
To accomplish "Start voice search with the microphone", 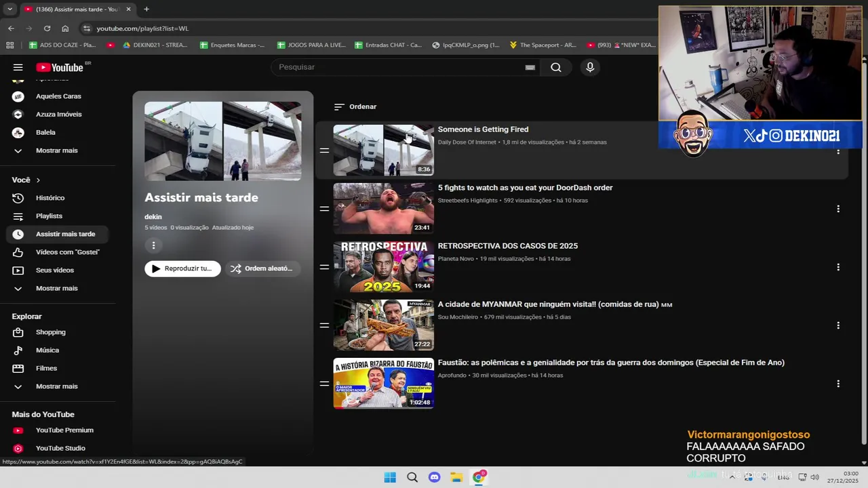I will 590,67.
